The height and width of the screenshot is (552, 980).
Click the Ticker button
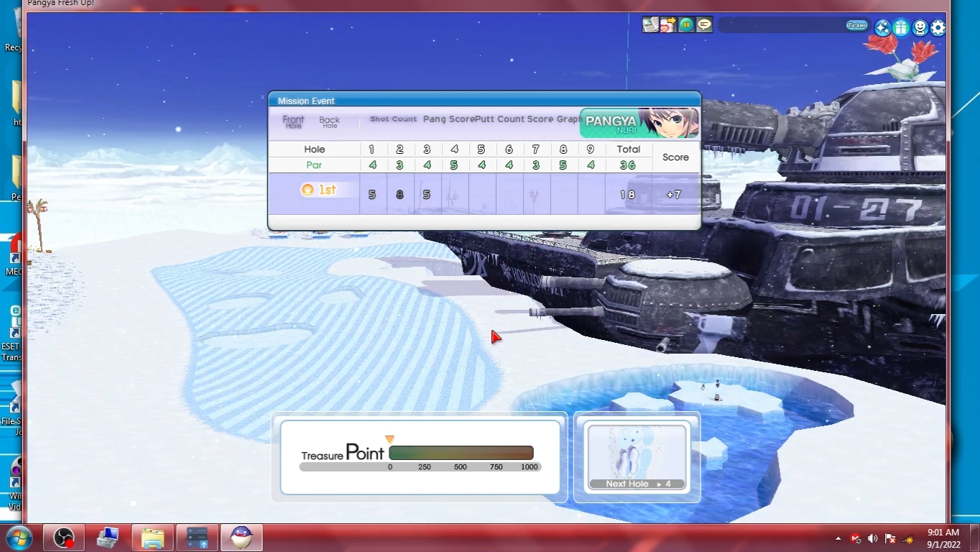tap(857, 25)
